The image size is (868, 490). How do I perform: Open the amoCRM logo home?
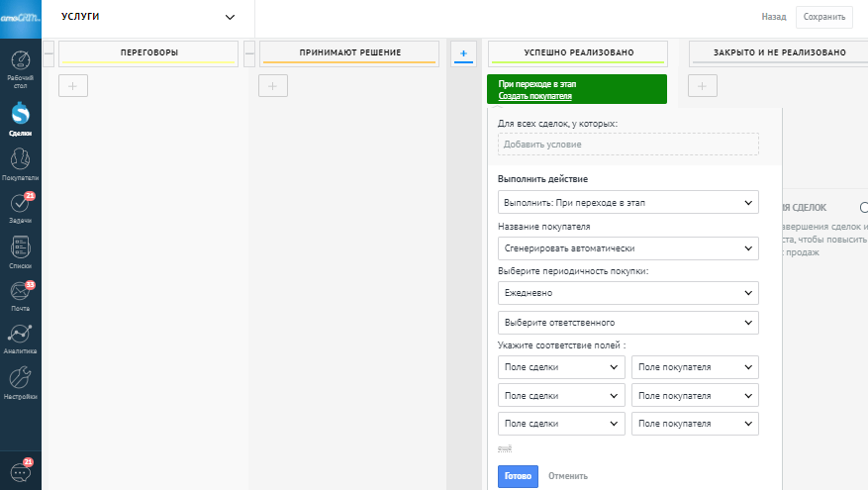click(x=21, y=18)
